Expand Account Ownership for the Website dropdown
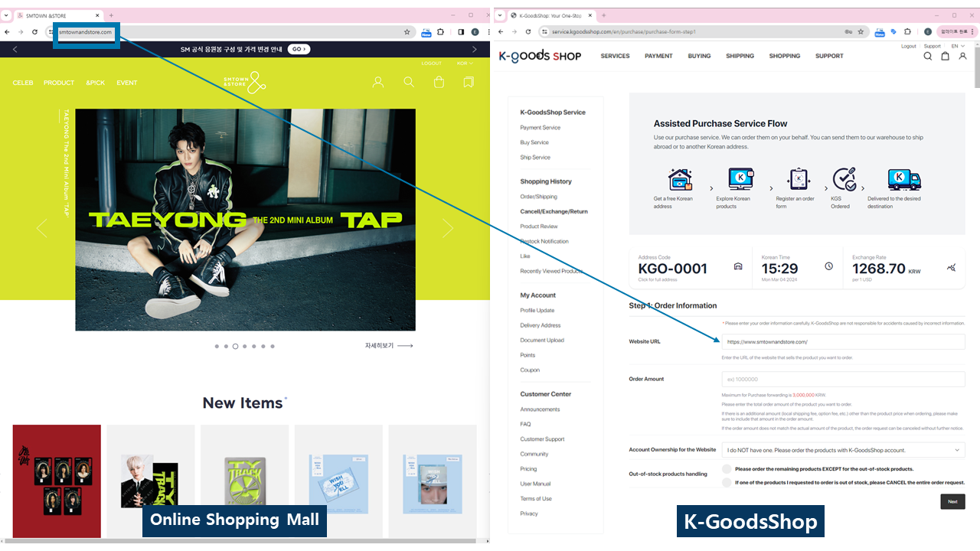Image resolution: width=980 pixels, height=551 pixels. pos(843,450)
